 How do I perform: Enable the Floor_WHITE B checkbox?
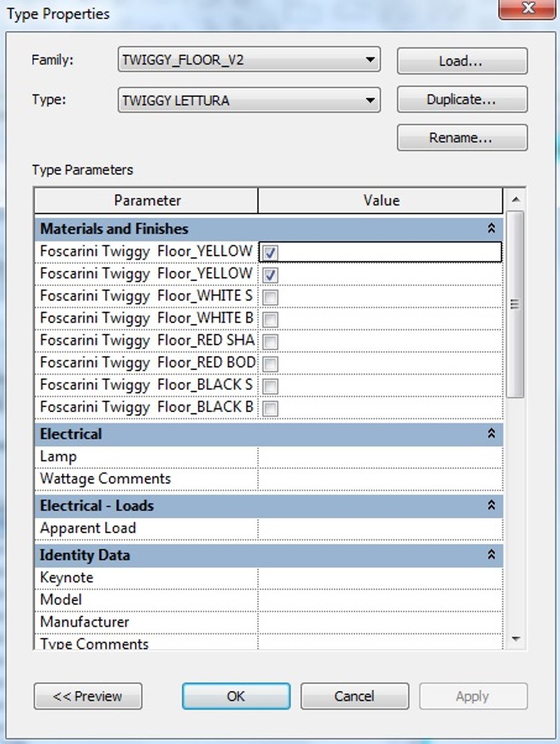coord(270,320)
